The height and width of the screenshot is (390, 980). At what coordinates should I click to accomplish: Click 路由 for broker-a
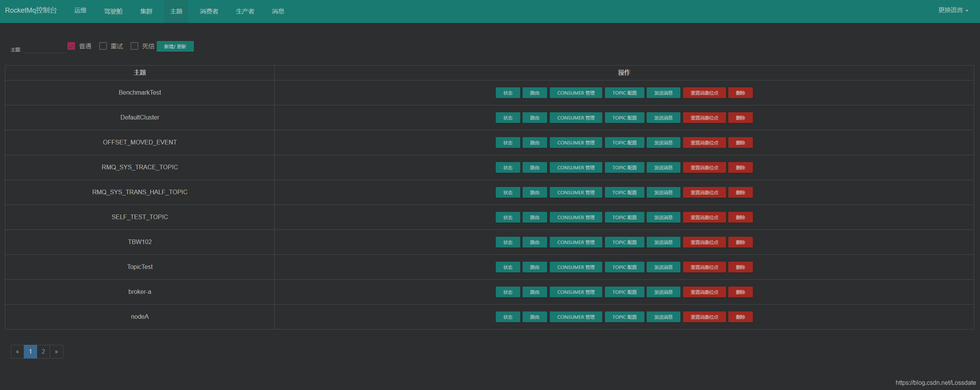pyautogui.click(x=535, y=292)
